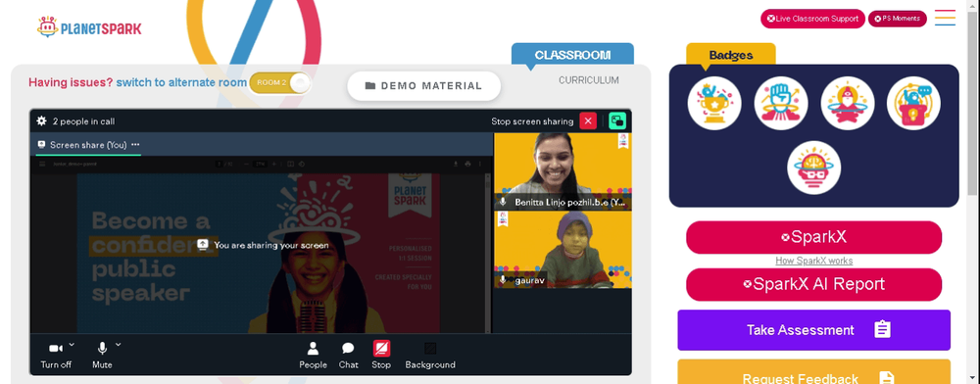Open the Chat panel
980x384 pixels.
(348, 355)
